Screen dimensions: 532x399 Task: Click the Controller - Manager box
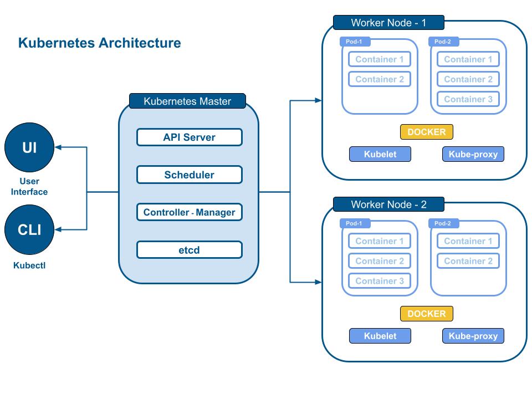190,212
